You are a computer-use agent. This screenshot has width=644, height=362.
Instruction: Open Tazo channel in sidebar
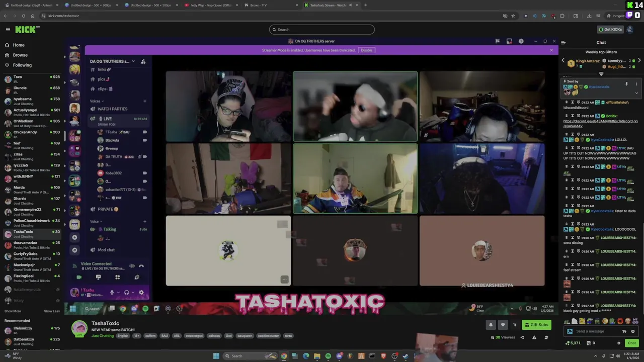tap(32, 79)
